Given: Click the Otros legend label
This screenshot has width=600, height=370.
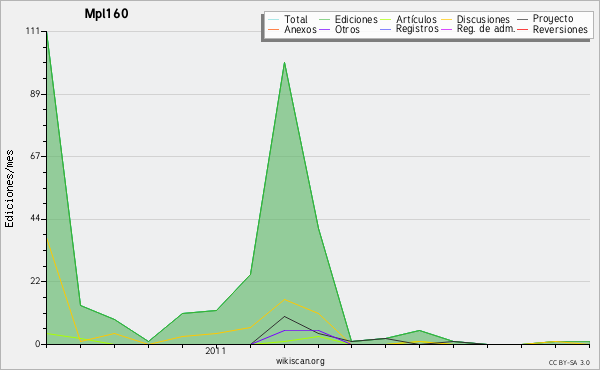Looking at the screenshot, I should click(347, 29).
